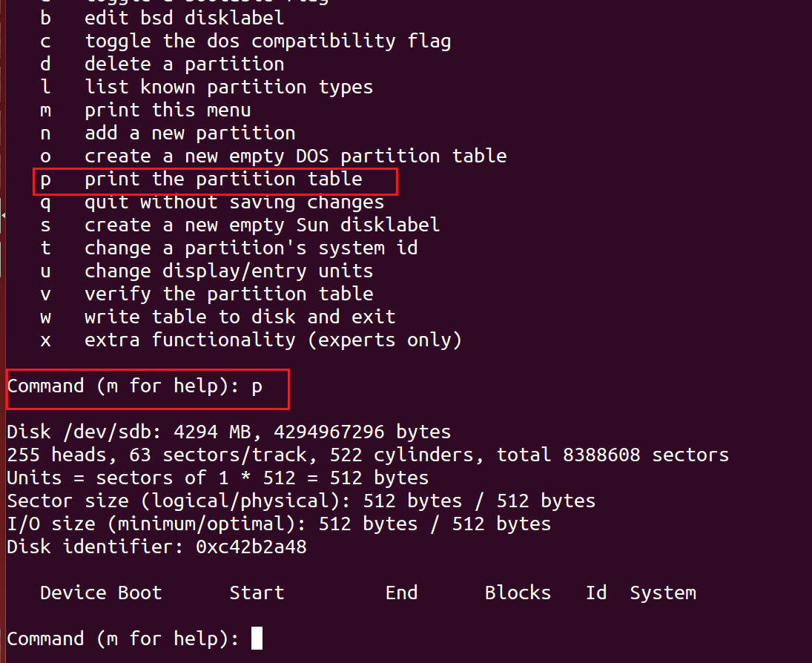Click the 'v verify the partition table' line
812x663 pixels.
tap(207, 294)
